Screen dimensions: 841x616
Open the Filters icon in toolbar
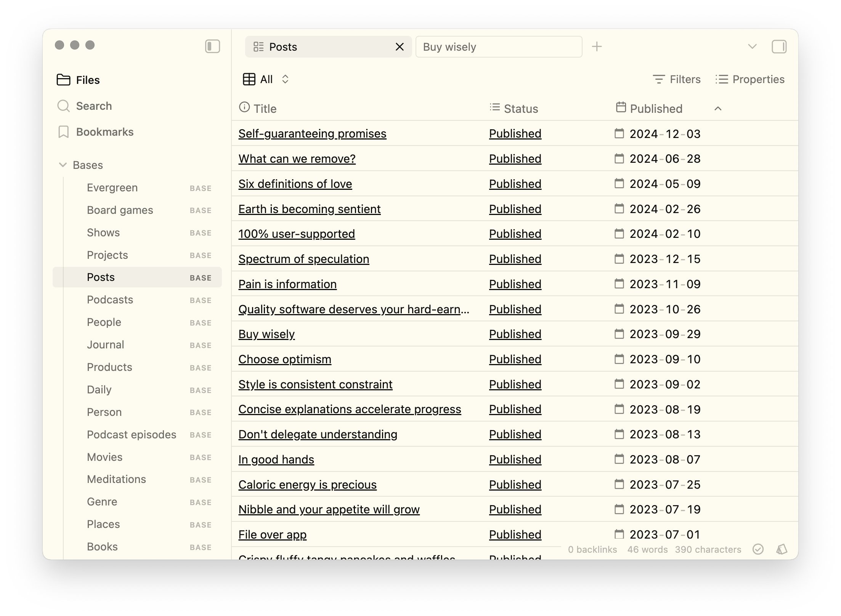(x=659, y=79)
